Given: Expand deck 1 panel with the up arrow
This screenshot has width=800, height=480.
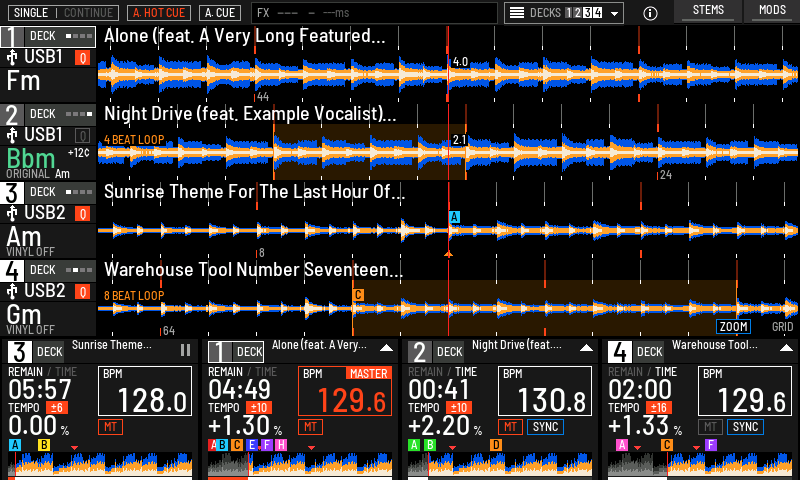Looking at the screenshot, I should tap(386, 348).
